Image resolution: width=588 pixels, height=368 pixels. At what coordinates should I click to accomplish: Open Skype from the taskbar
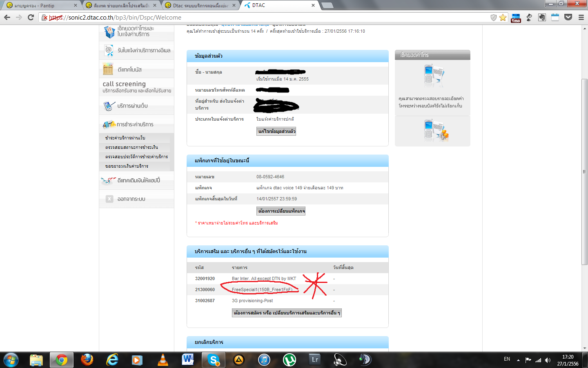tap(214, 360)
